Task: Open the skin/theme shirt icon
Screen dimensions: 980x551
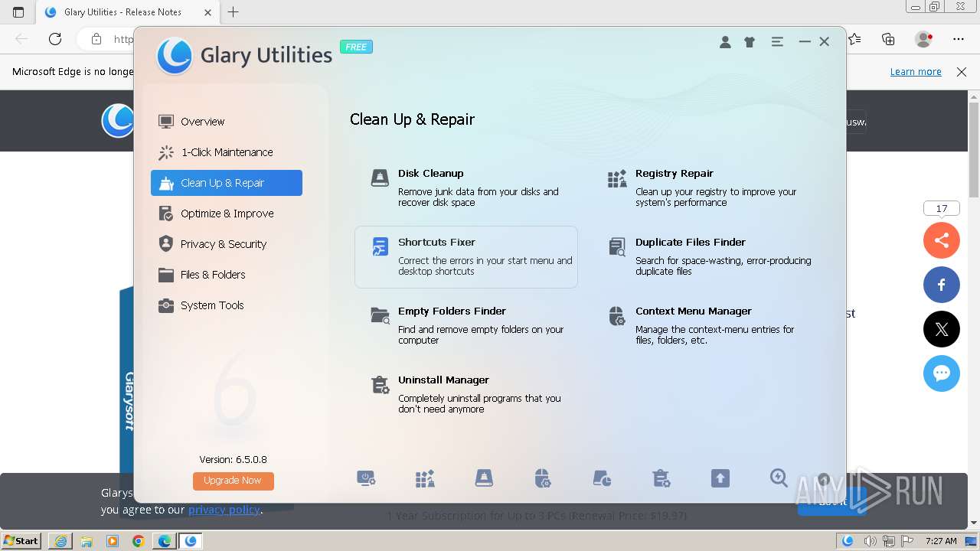Action: tap(750, 42)
